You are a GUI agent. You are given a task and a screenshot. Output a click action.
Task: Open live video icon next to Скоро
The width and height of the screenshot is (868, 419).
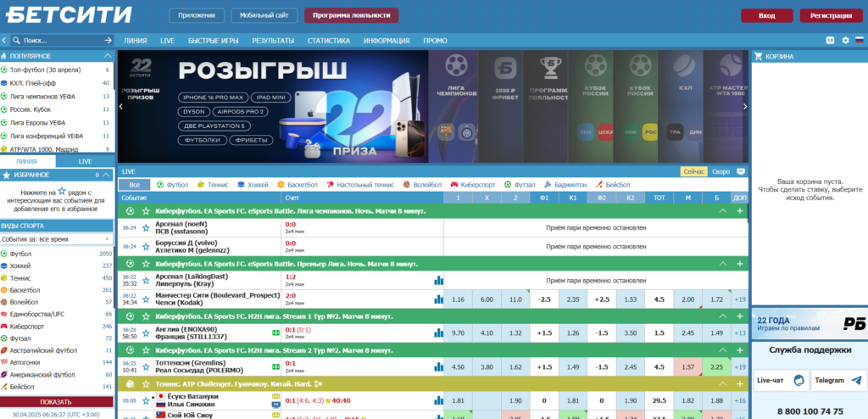click(741, 172)
